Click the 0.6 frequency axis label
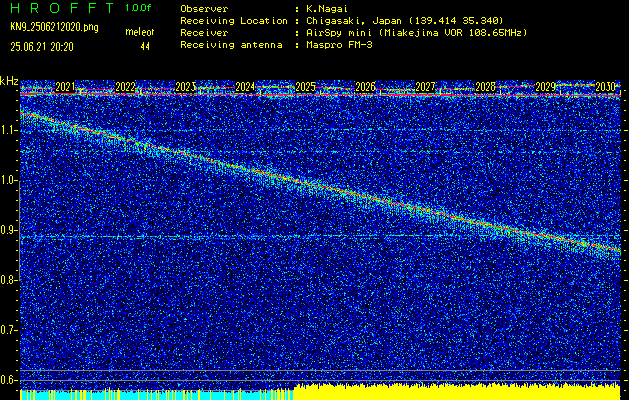This screenshot has width=629, height=400. [9, 380]
